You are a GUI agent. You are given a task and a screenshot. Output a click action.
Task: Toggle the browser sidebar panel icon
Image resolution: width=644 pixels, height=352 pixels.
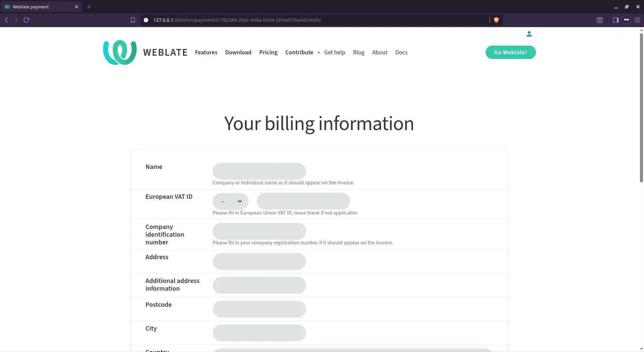pyautogui.click(x=615, y=20)
